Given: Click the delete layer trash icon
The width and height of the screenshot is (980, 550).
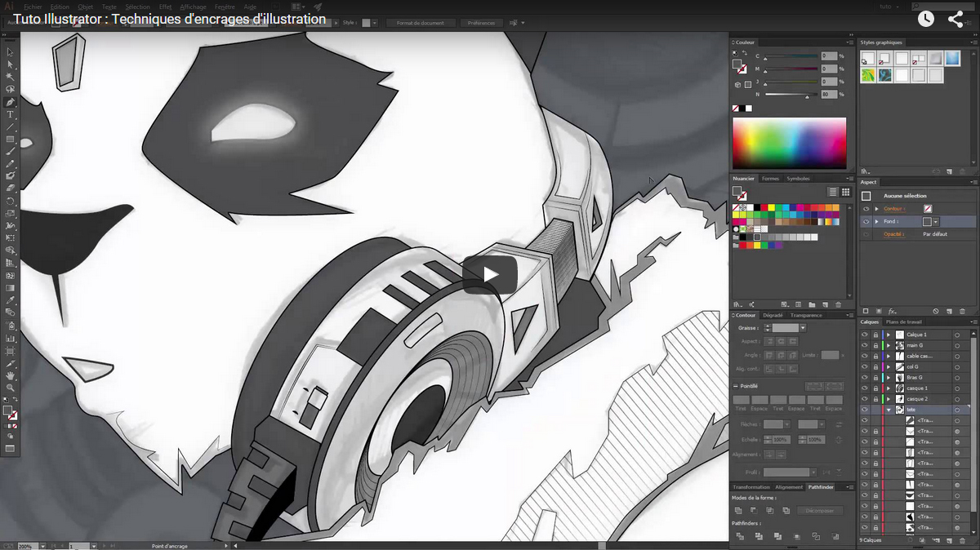Looking at the screenshot, I should click(962, 540).
